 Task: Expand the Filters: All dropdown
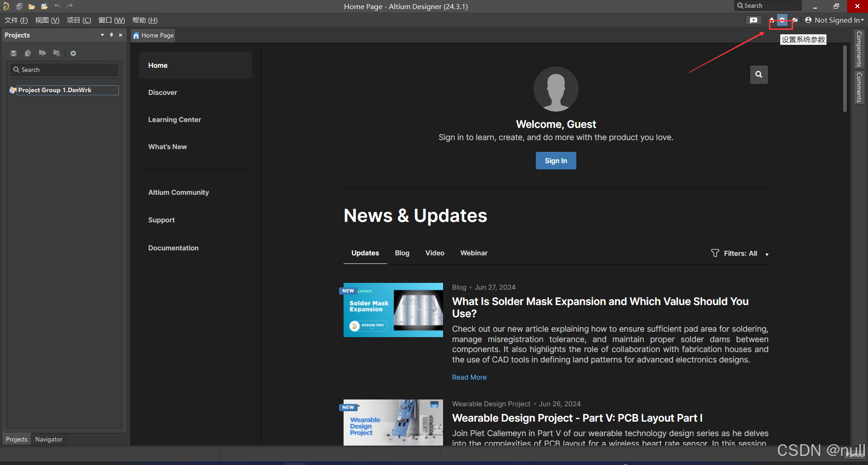click(766, 254)
